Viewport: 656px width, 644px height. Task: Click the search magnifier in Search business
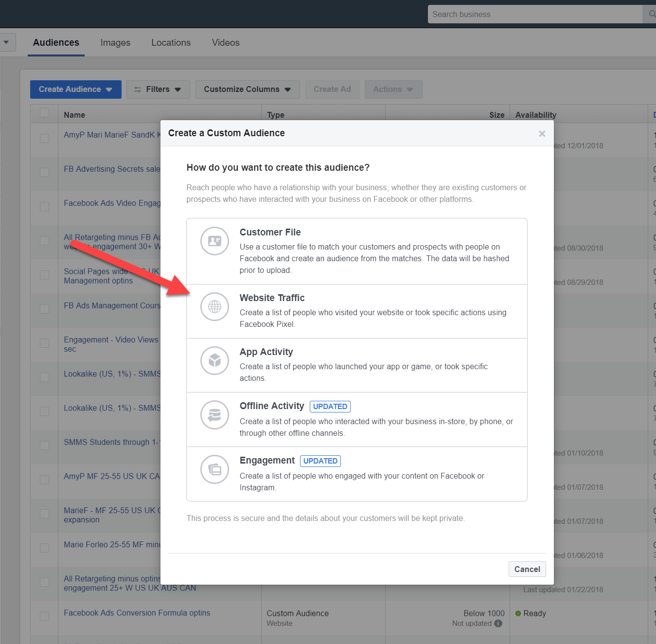coord(652,14)
